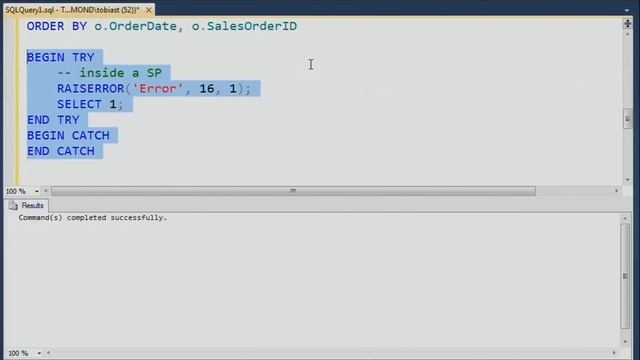Click the editor horizontal scroll right arrow

[616, 191]
